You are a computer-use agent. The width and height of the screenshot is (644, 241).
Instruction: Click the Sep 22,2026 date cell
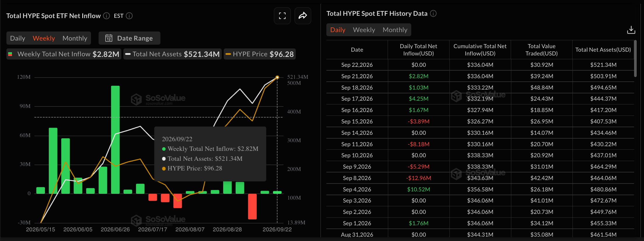pos(357,65)
